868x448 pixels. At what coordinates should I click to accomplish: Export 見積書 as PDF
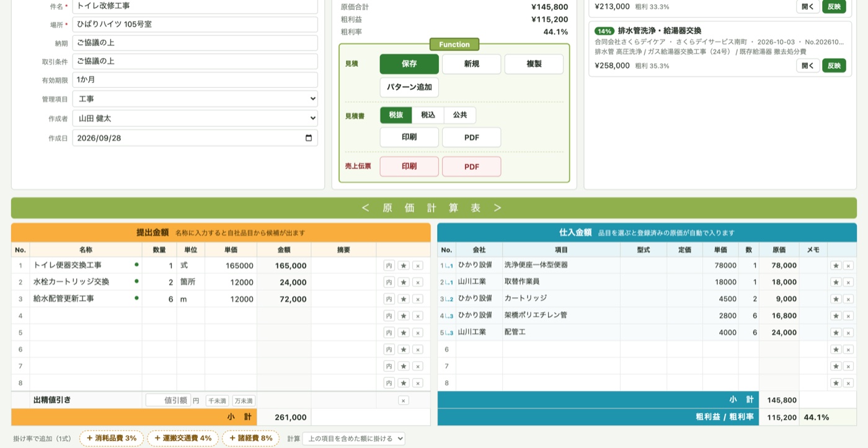(472, 138)
